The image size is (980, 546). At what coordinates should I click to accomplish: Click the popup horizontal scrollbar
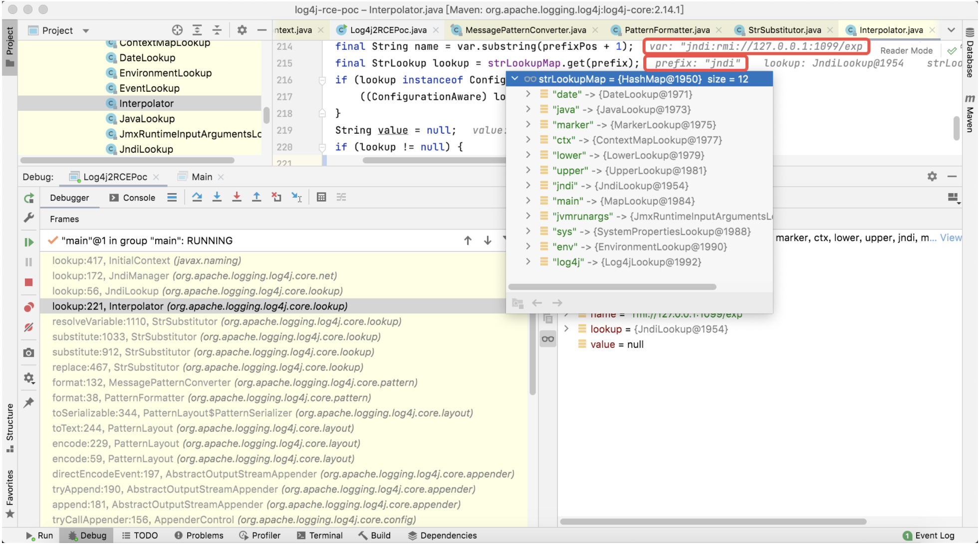[x=612, y=287]
